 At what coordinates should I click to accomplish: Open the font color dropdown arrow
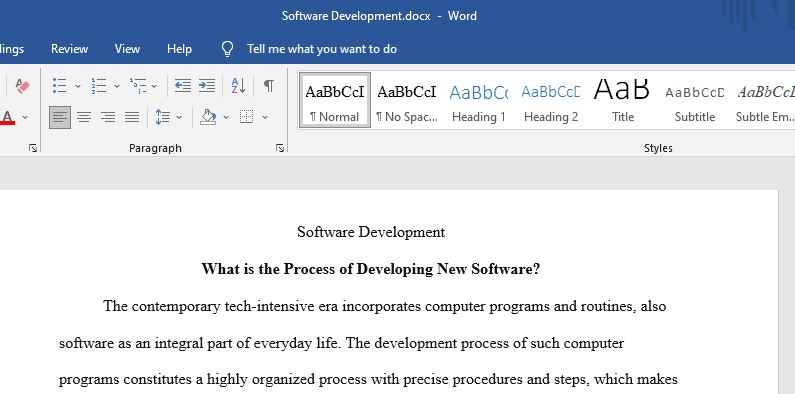tap(25, 118)
